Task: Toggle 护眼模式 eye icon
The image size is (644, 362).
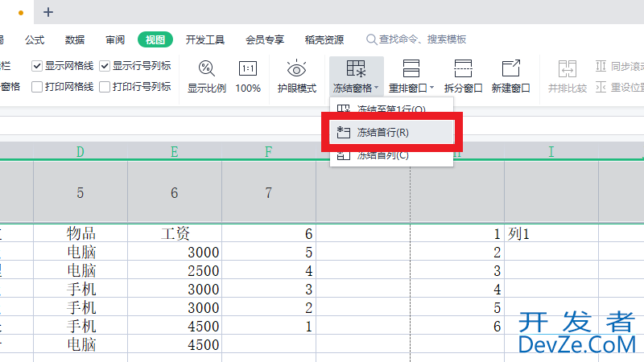Action: [x=296, y=68]
